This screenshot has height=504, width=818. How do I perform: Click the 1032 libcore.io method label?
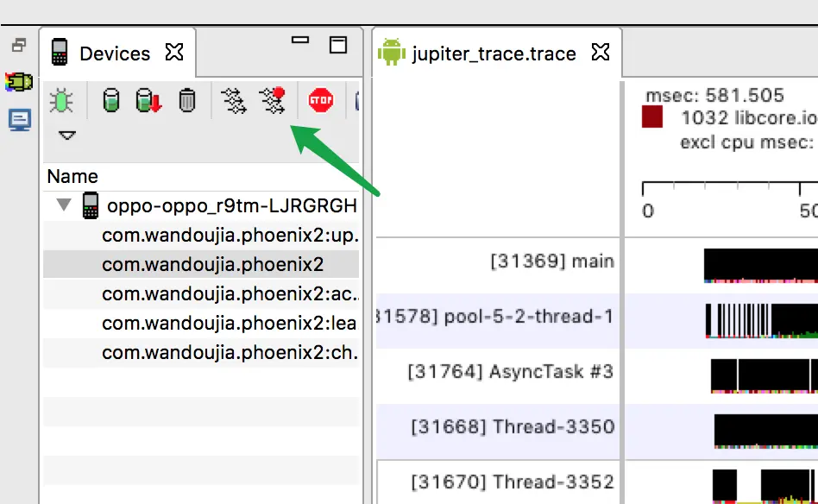tap(749, 118)
